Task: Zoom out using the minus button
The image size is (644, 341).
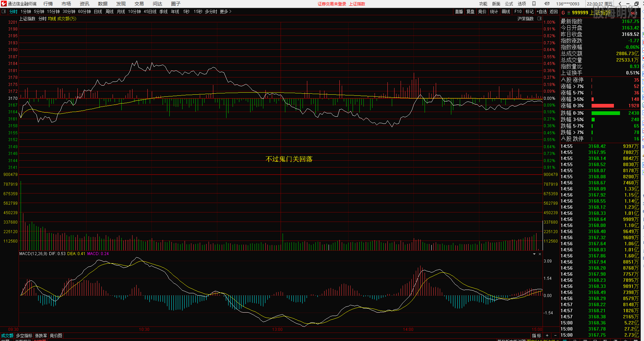Action: click(x=555, y=336)
